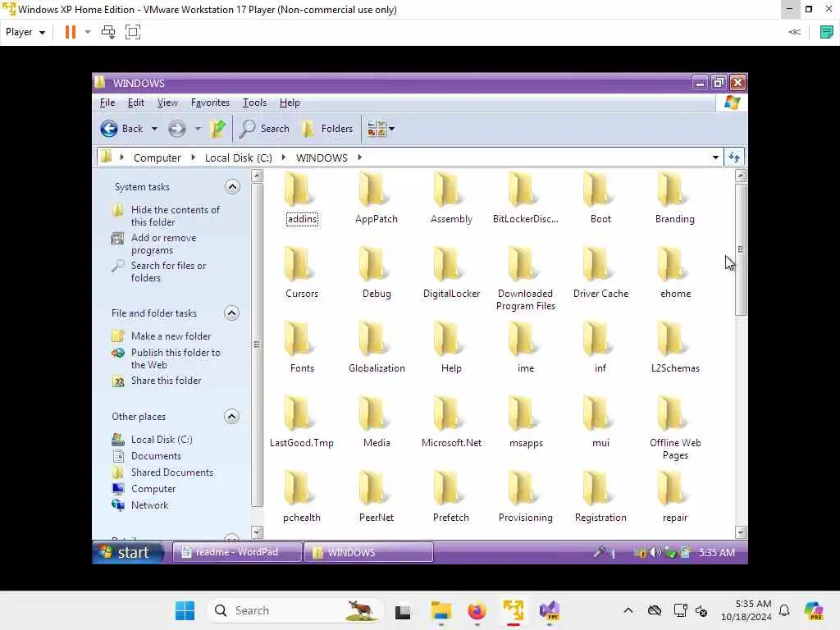Click task pane scroll down arrow
This screenshot has height=630, width=840.
tap(257, 532)
